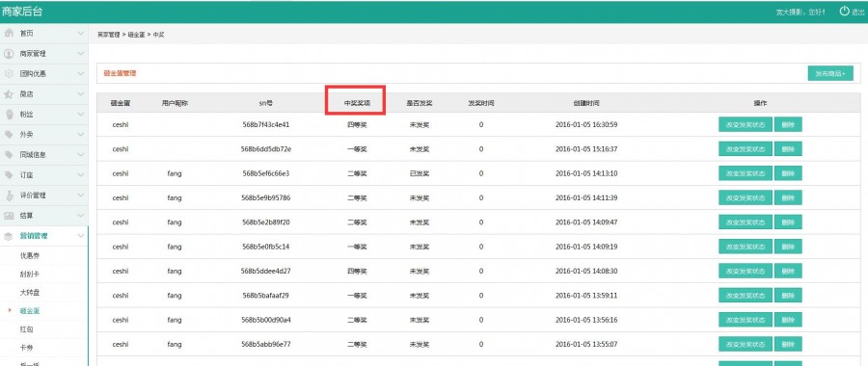
Task: Delete the row with sn 568b6dd5db72e
Action: (x=788, y=148)
